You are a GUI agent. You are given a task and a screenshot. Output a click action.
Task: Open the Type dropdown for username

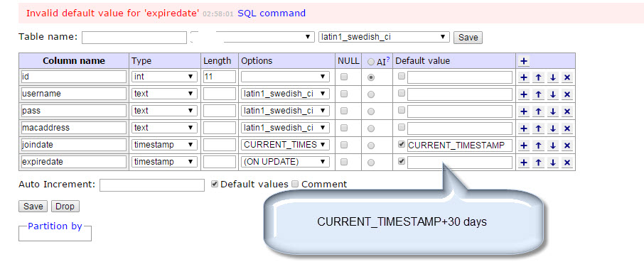tap(164, 94)
